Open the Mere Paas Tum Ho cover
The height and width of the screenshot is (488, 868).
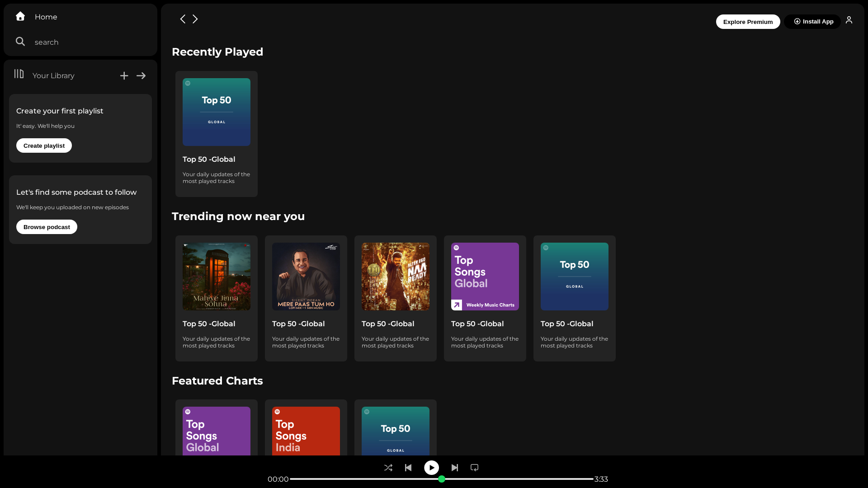(306, 277)
